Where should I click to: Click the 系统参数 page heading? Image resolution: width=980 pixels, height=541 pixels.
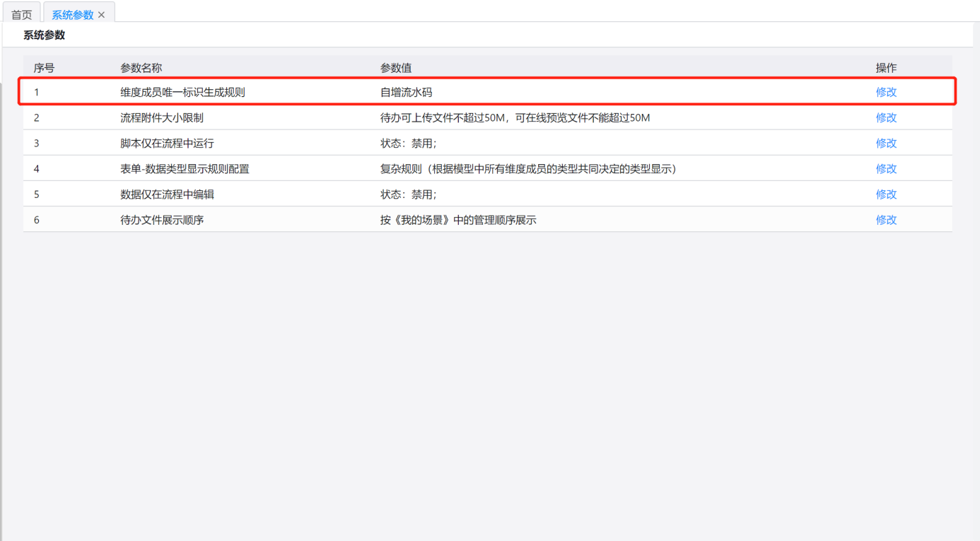point(44,35)
